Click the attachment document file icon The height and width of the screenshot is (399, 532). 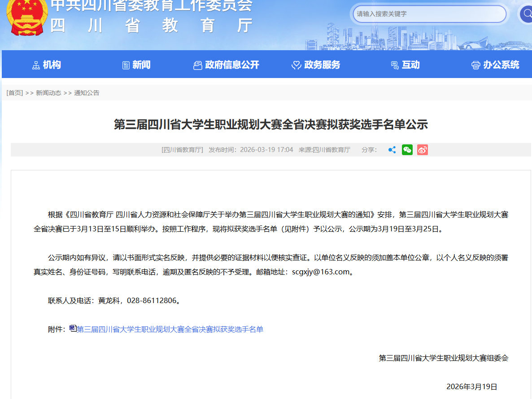73,329
